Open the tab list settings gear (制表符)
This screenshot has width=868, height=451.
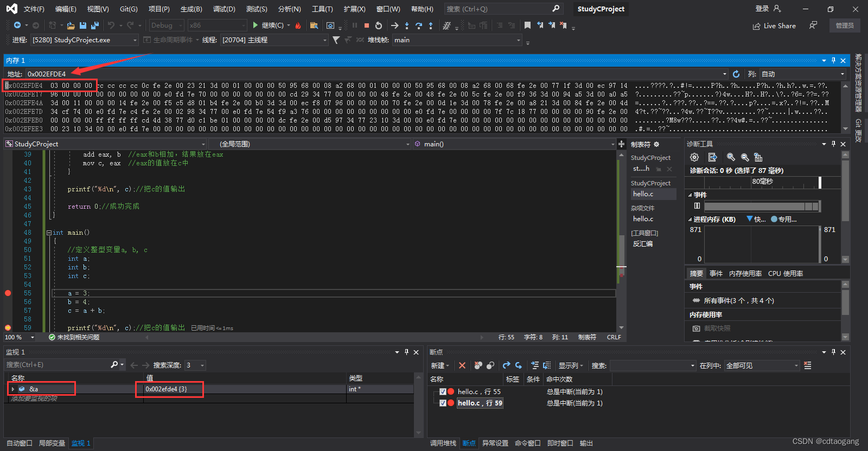(656, 144)
